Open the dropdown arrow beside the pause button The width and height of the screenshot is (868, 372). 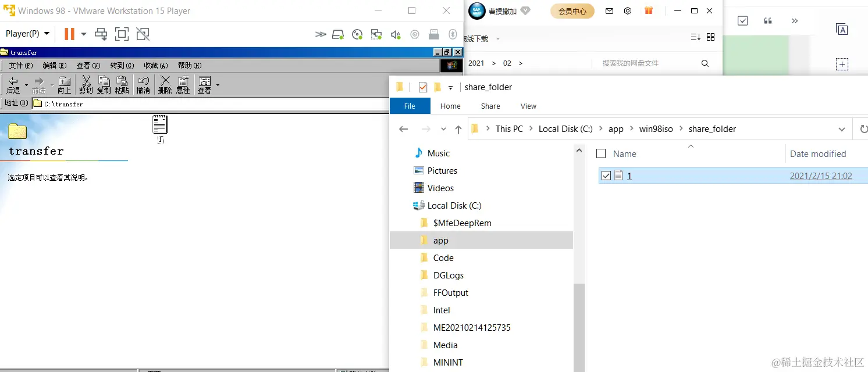[x=84, y=34]
